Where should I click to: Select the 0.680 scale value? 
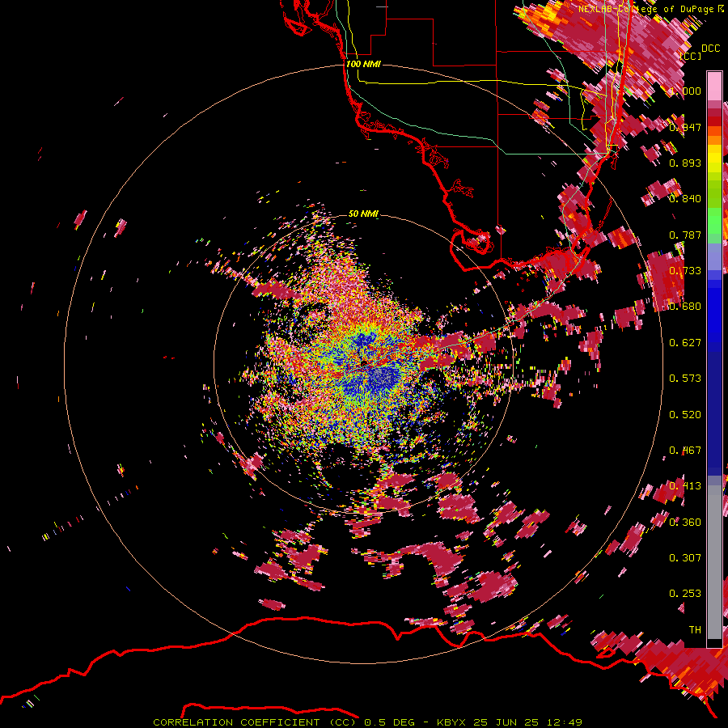click(x=685, y=307)
